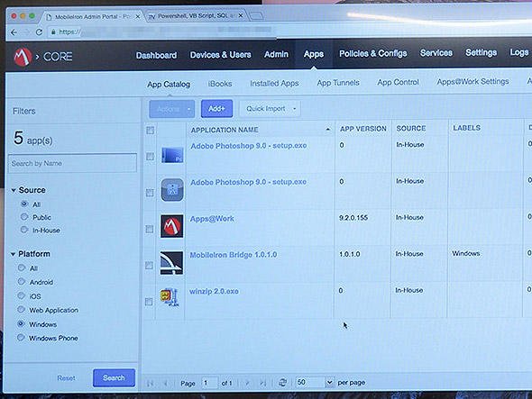Screen dimensions: 532x399
Task: Check the select-all header checkbox
Action: pos(150,131)
